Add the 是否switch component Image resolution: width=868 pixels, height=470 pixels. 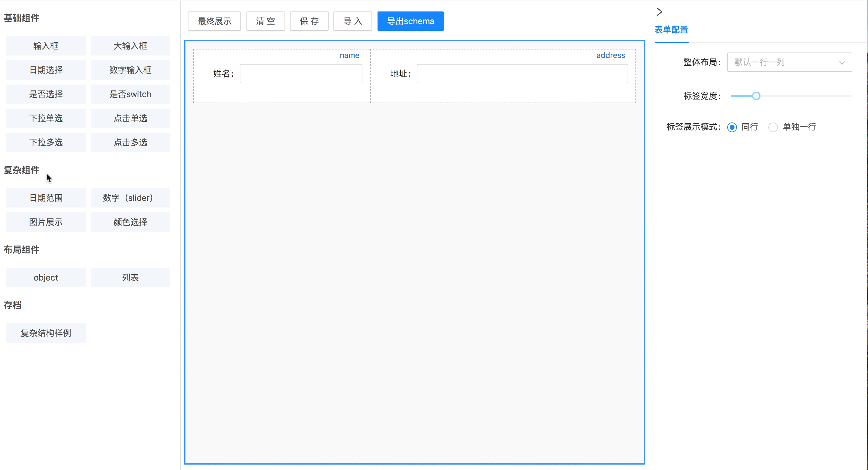(130, 94)
